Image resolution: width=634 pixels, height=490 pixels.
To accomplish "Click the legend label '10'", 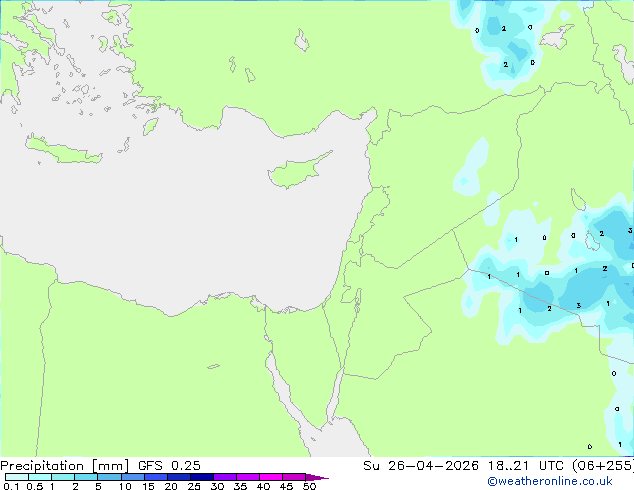I will [x=125, y=486].
